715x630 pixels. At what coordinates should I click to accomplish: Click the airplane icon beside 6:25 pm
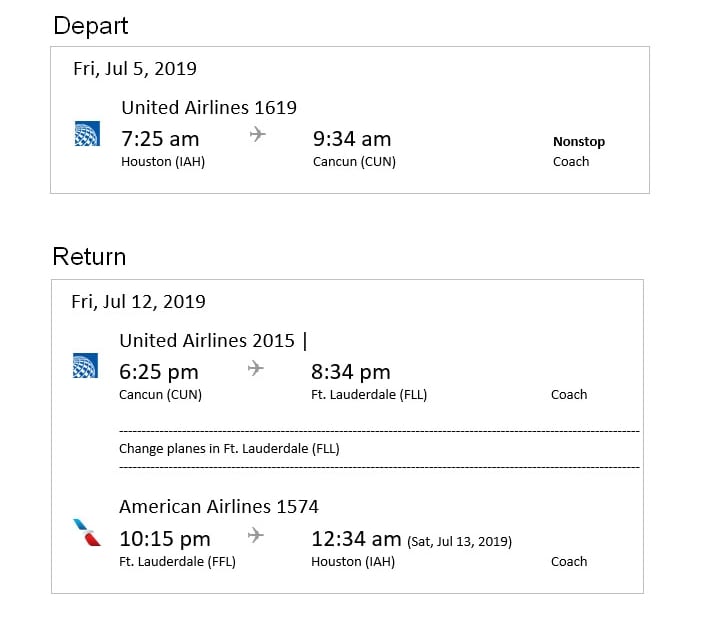click(256, 368)
